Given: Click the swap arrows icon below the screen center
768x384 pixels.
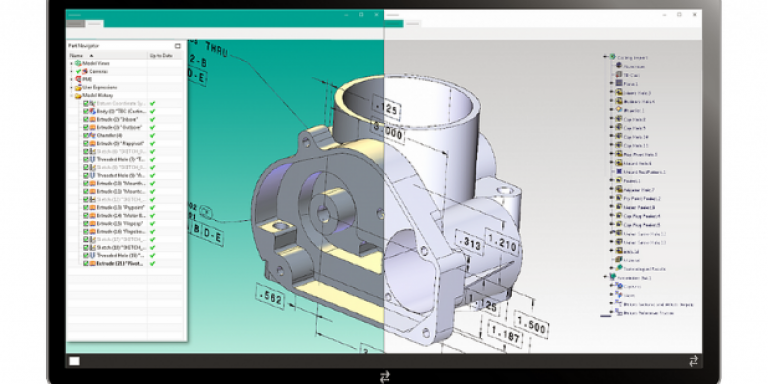Looking at the screenshot, I should [384, 376].
